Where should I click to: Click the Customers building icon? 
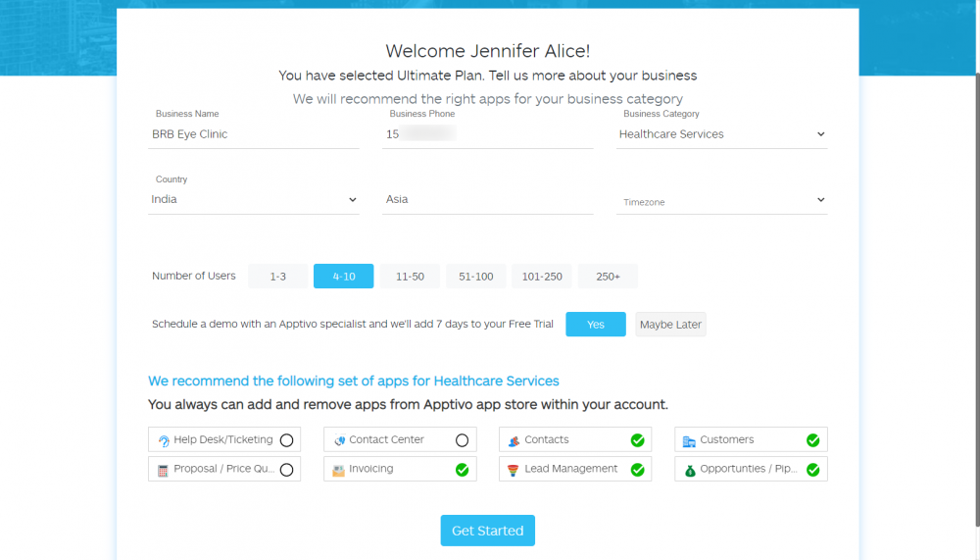[689, 440]
